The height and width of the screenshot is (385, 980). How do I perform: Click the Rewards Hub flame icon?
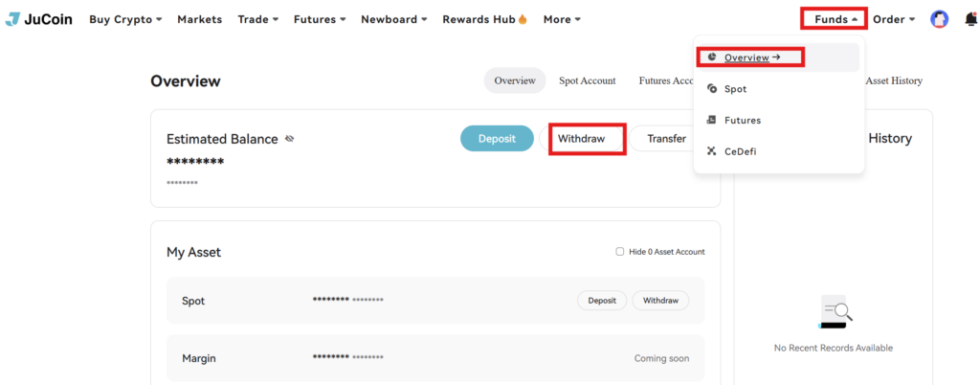pos(523,19)
